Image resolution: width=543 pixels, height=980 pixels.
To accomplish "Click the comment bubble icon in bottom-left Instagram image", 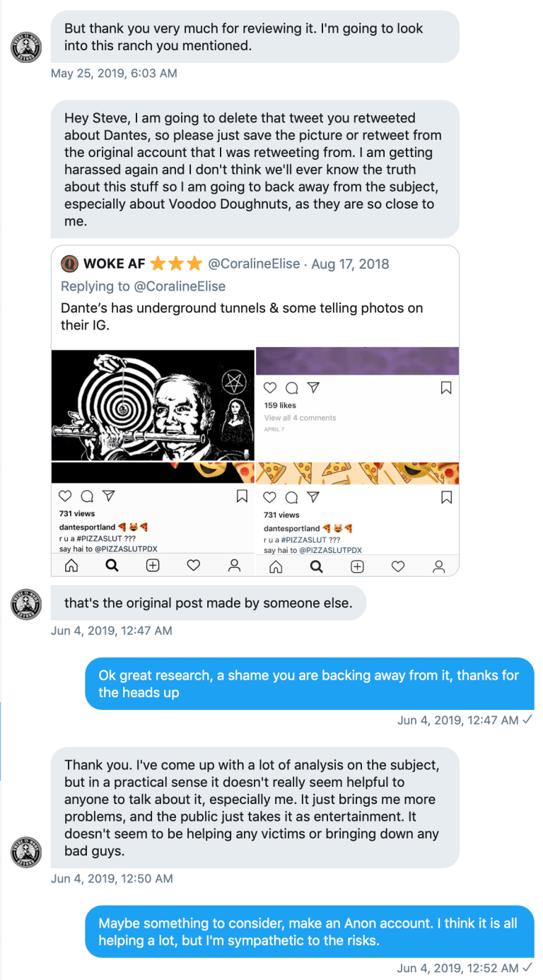I will point(86,496).
